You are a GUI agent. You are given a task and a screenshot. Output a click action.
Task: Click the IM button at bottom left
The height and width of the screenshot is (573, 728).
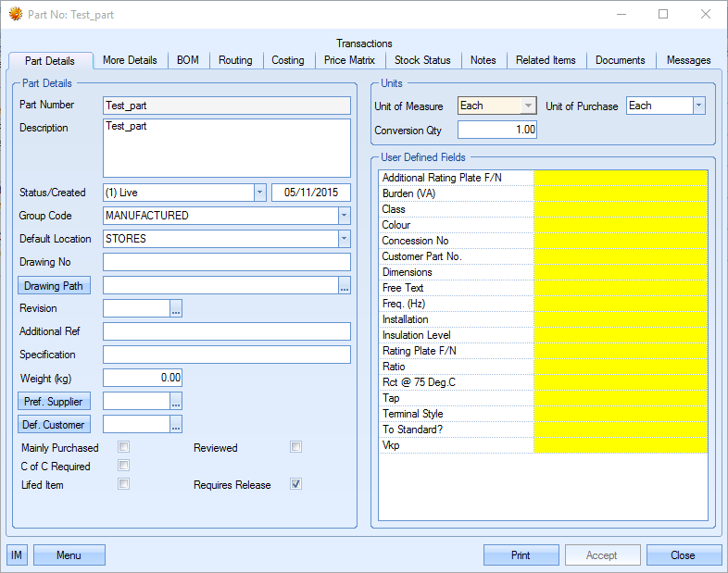pyautogui.click(x=17, y=555)
